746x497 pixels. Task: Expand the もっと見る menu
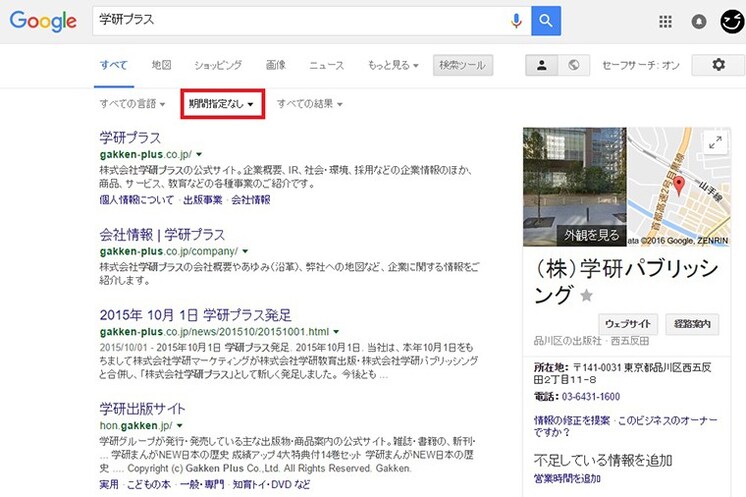393,65
